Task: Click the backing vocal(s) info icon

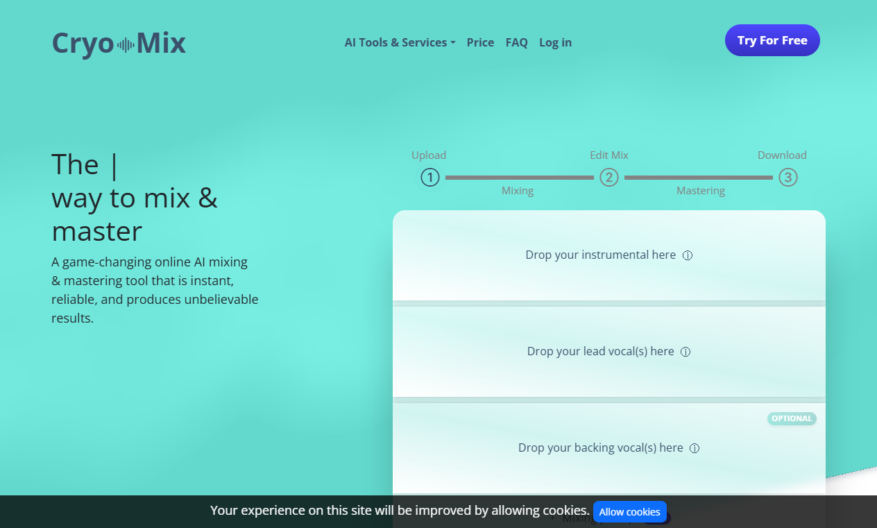Action: (x=694, y=448)
